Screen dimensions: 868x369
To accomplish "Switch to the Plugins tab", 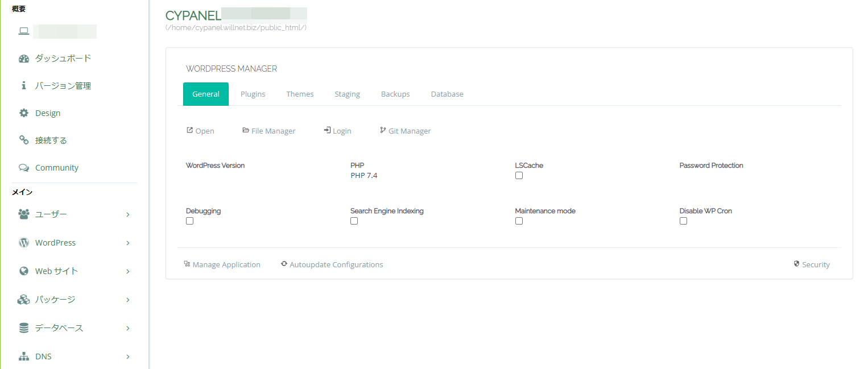I will [x=253, y=94].
